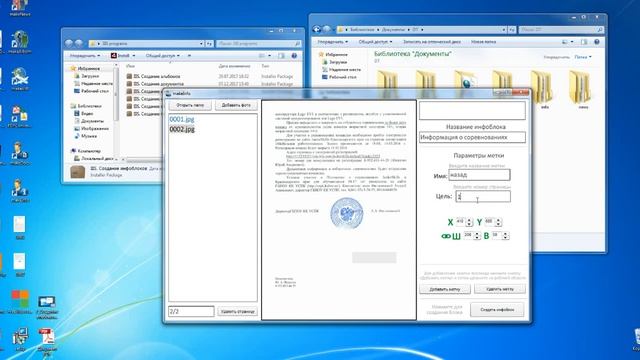
Task: Refresh the right Explorer window
Action: [512, 30]
